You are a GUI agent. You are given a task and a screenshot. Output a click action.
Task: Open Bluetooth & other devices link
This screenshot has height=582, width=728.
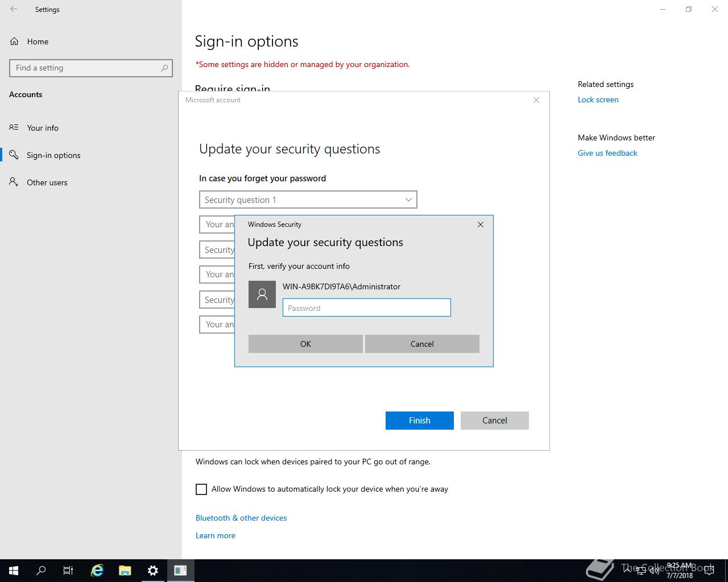[241, 518]
